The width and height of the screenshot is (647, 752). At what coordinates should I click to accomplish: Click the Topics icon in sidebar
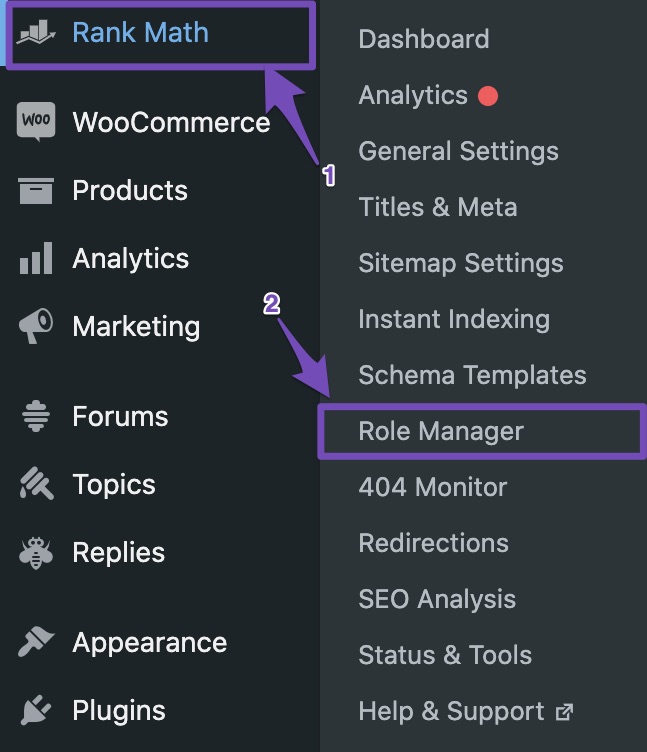pyautogui.click(x=36, y=485)
